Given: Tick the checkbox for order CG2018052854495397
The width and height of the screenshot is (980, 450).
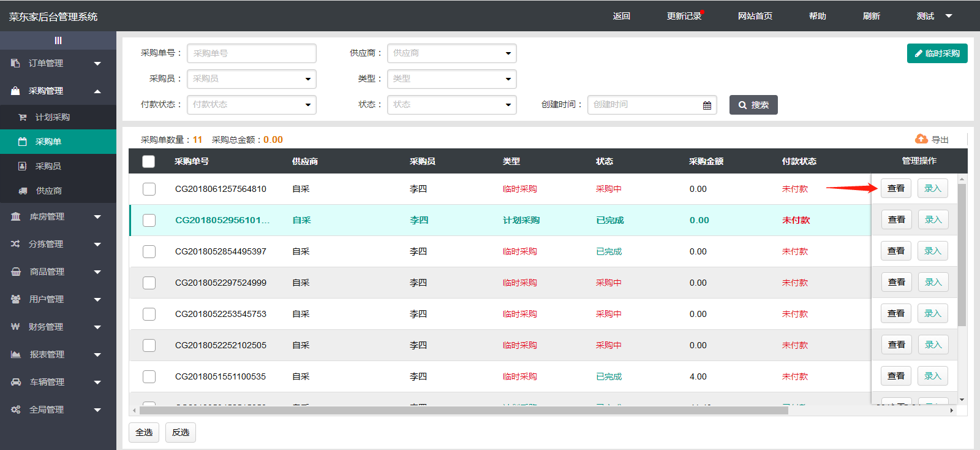Looking at the screenshot, I should point(149,251).
